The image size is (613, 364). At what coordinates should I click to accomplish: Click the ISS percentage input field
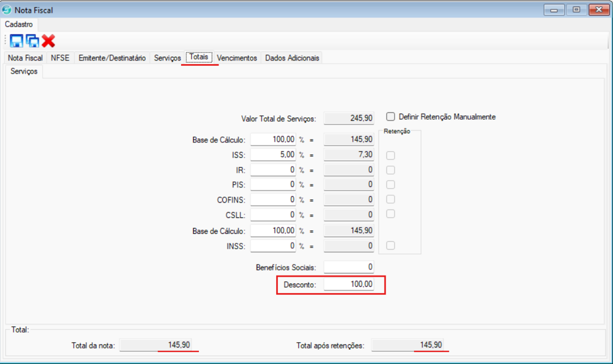[273, 155]
